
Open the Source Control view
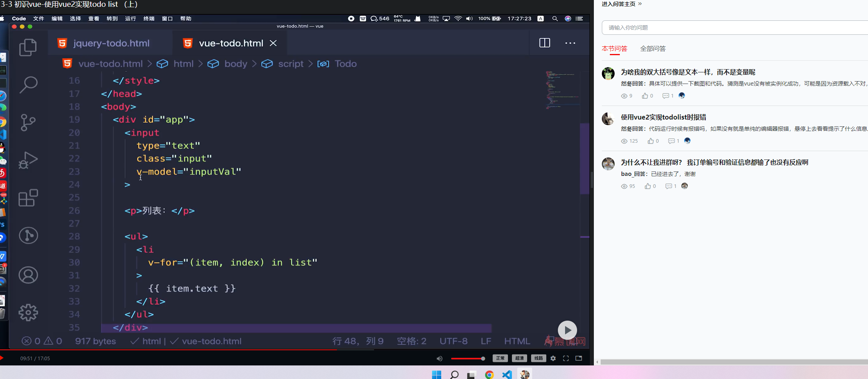click(x=28, y=122)
